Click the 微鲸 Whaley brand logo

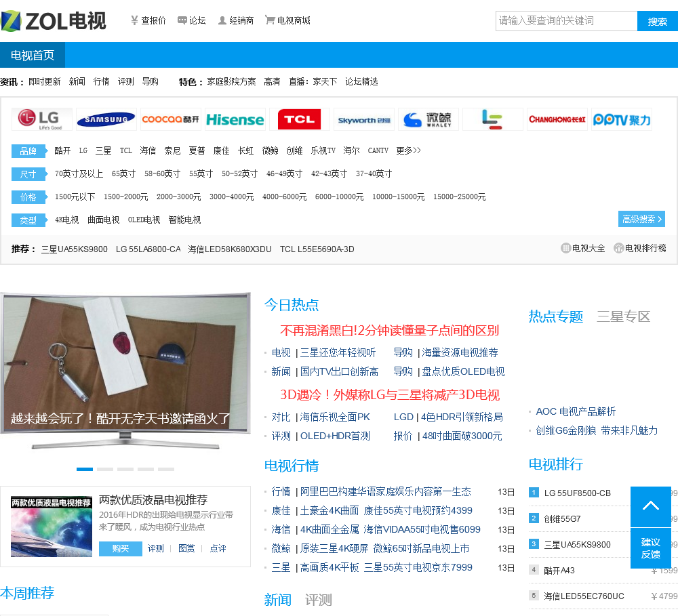point(428,119)
